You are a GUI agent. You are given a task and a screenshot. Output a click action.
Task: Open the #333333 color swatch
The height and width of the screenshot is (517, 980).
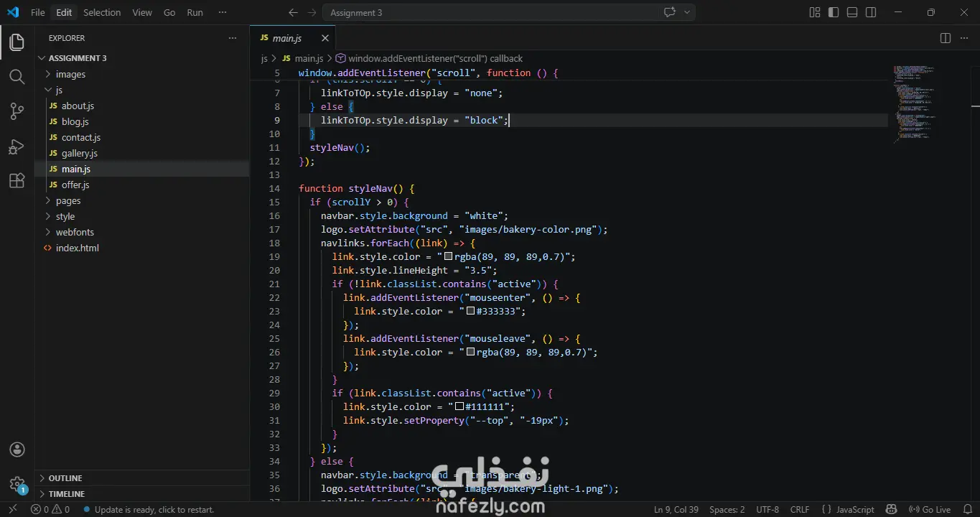470,311
